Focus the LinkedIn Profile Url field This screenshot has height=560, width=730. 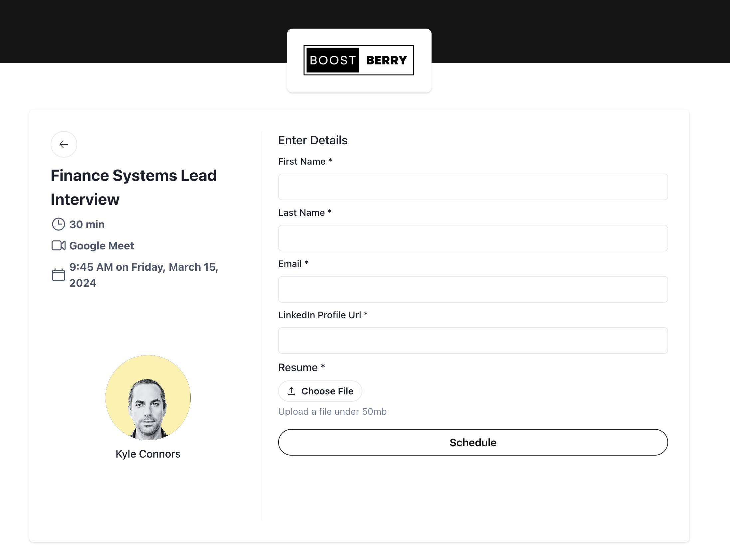click(x=473, y=341)
